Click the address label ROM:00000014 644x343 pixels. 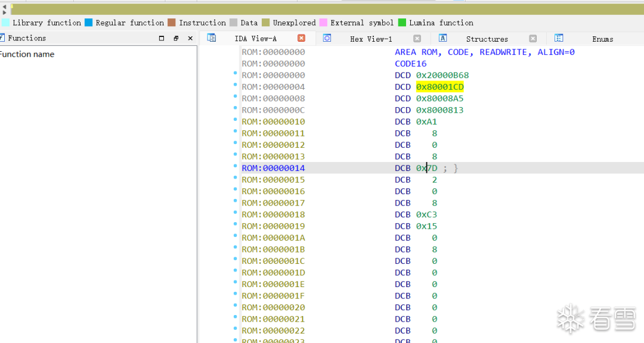click(x=273, y=167)
